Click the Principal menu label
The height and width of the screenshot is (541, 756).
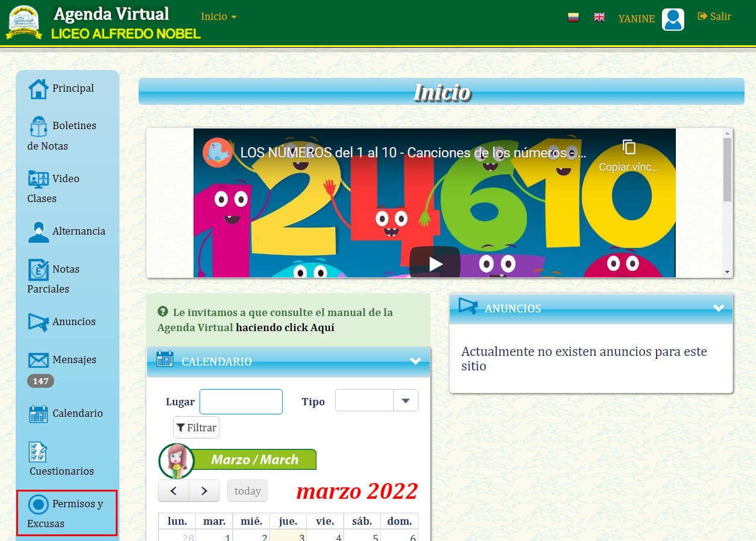pyautogui.click(x=73, y=88)
